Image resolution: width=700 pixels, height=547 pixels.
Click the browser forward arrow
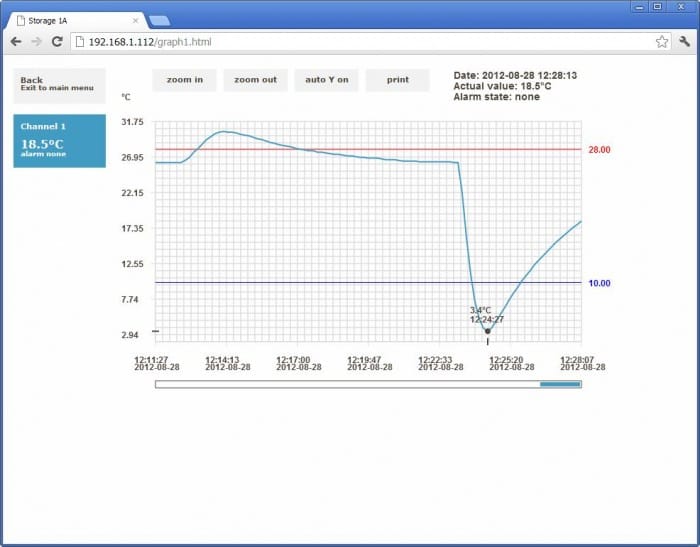coord(37,42)
